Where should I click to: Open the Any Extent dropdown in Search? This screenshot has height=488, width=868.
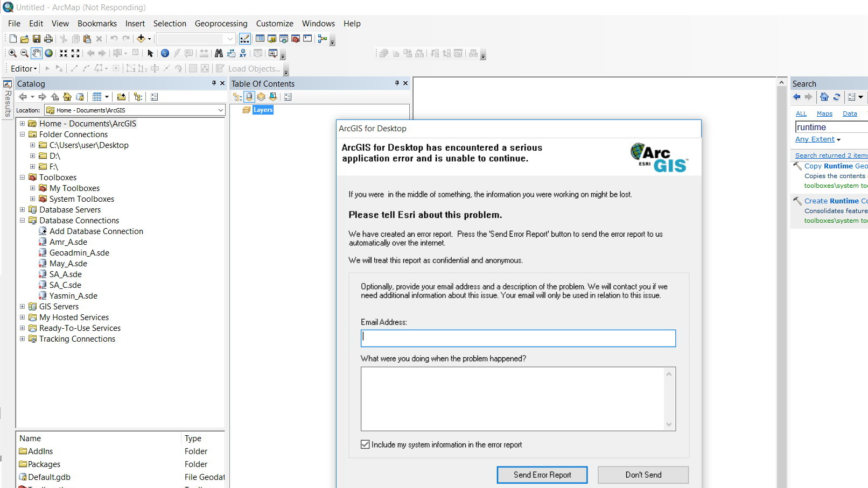818,139
